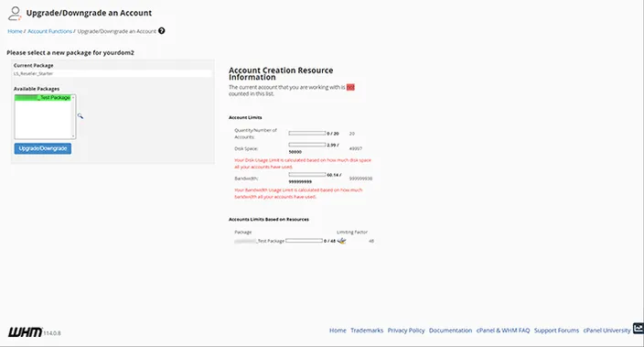
Task: Click the WHM logo in footer
Action: pos(25,331)
